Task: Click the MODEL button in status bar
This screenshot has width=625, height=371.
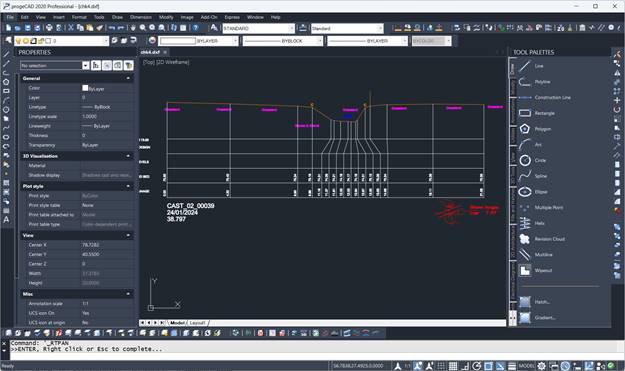Action: tap(526, 366)
